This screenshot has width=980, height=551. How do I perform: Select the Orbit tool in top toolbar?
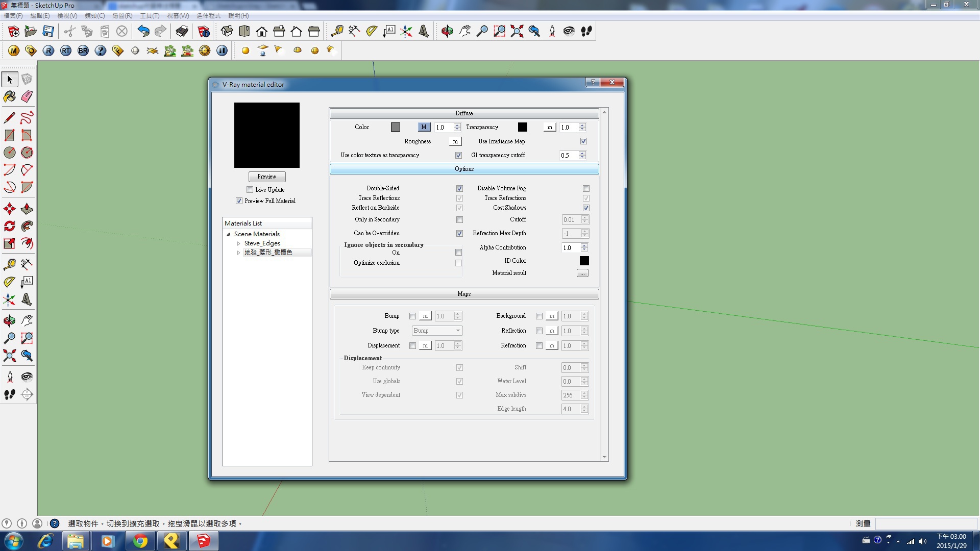coord(447,32)
